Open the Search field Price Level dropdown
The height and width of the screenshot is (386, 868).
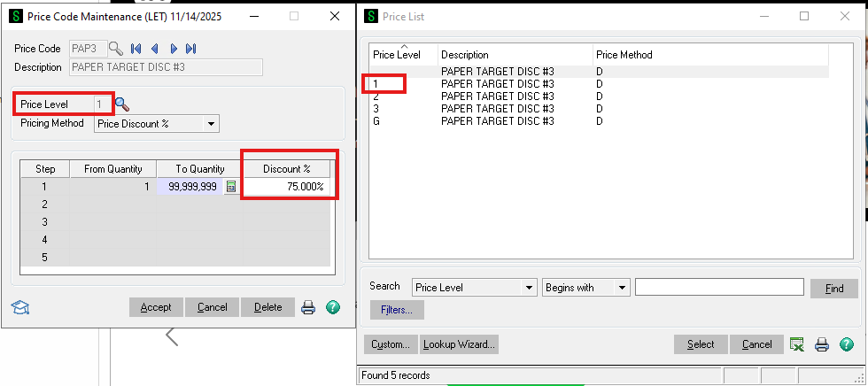coord(530,288)
